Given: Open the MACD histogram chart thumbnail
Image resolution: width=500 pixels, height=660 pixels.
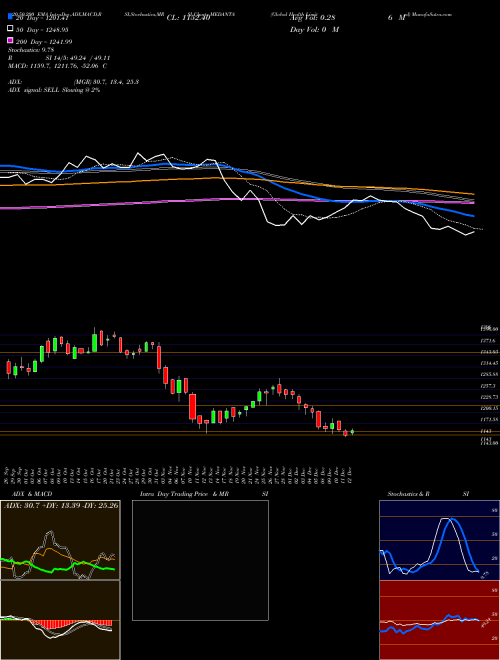Looking at the screenshot, I should pos(60,620).
